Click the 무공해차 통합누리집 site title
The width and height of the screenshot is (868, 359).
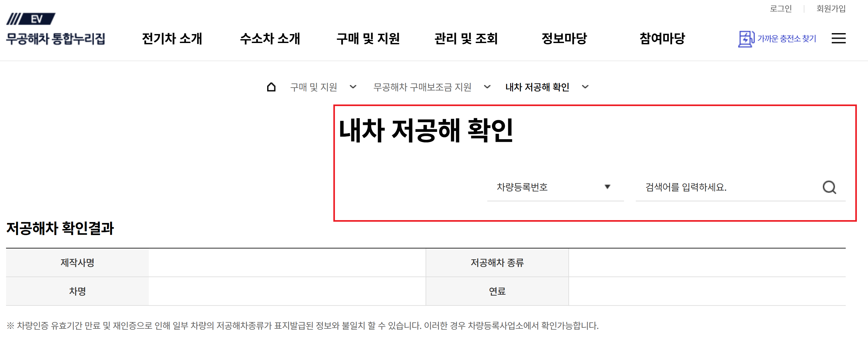tap(56, 39)
